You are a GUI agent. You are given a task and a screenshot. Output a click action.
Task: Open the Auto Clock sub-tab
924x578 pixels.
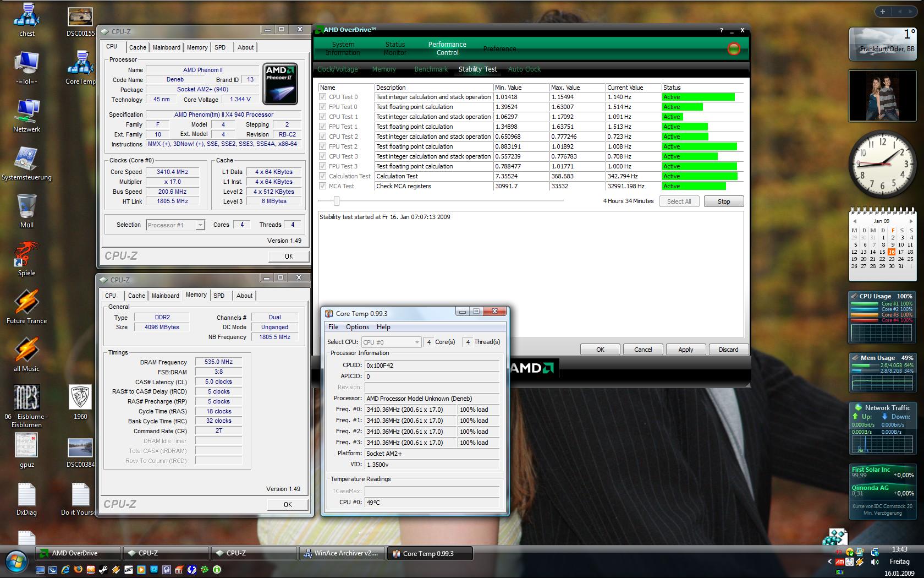coord(525,69)
